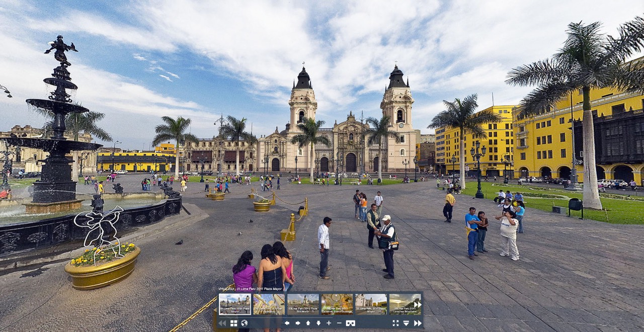The height and width of the screenshot is (332, 644).
Task: Zoom out with the minus icon
Action: 339,323
